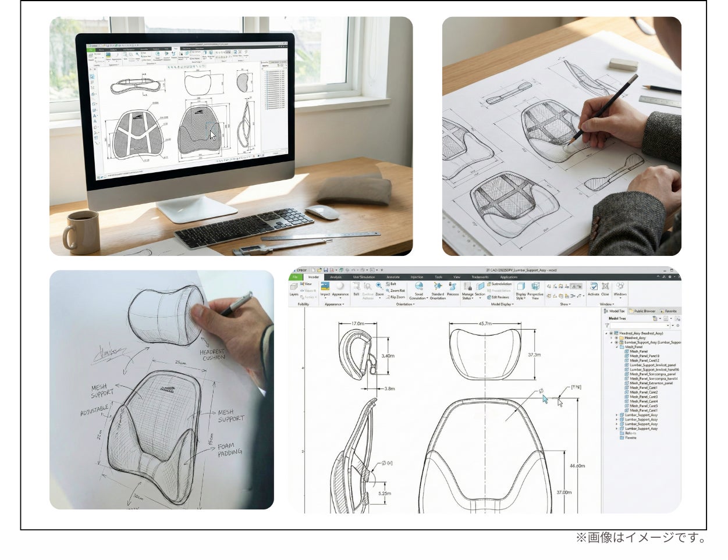This screenshot has width=728, height=560.
Task: Toggle visibility dot for Lumbar_Support_Assy node
Action: pos(616,343)
